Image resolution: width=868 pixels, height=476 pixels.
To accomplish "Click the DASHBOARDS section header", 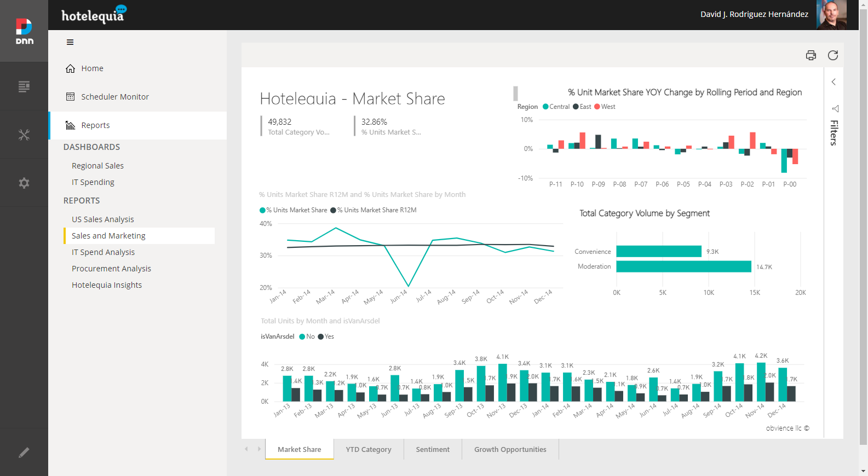I will [x=91, y=147].
